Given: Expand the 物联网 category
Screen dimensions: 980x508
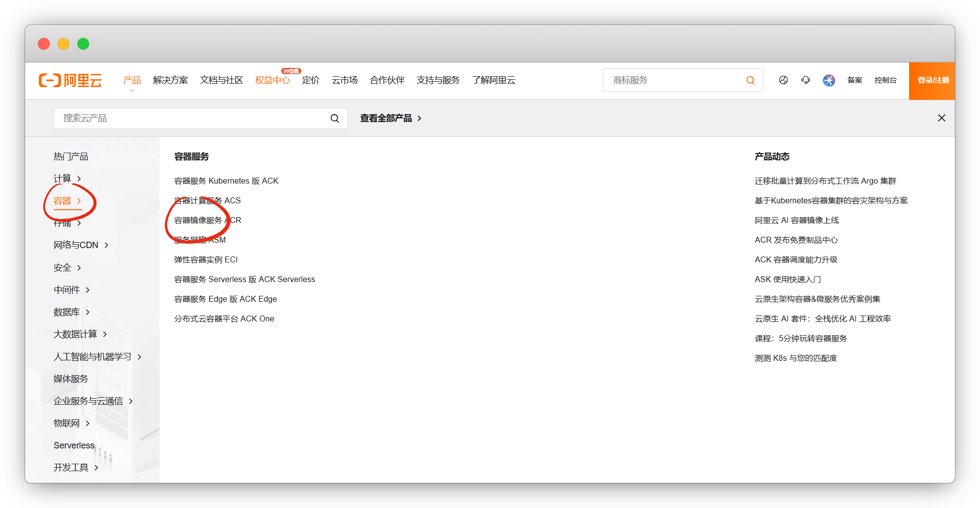Looking at the screenshot, I should pyautogui.click(x=72, y=423).
